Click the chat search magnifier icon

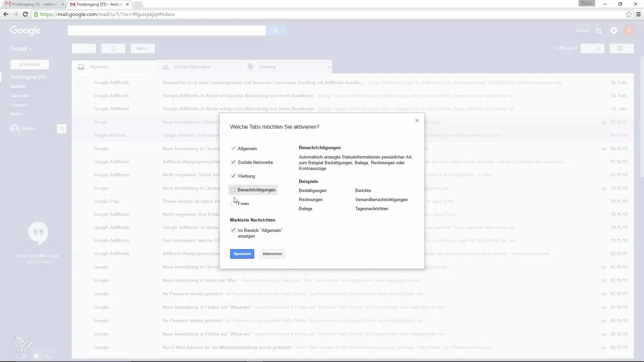click(62, 129)
